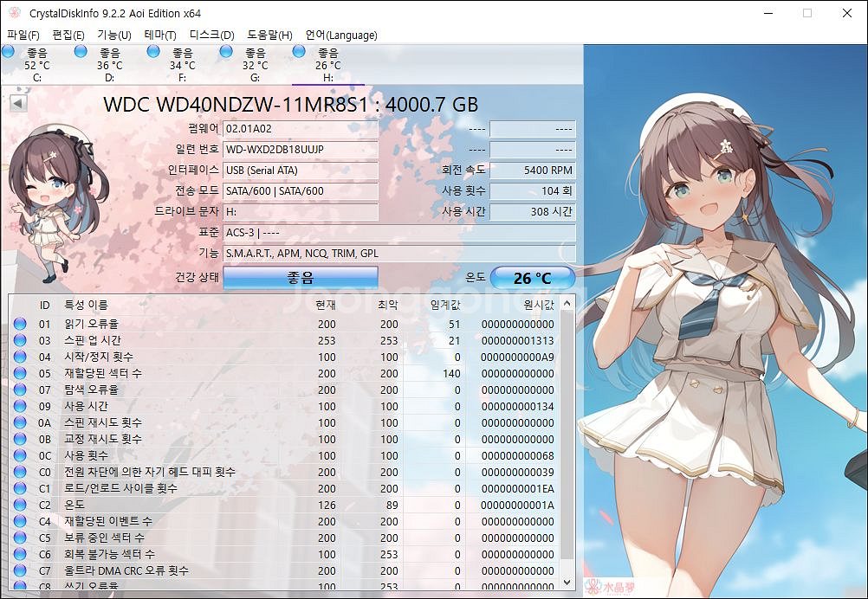Open the 테마(T) menu

(x=160, y=35)
